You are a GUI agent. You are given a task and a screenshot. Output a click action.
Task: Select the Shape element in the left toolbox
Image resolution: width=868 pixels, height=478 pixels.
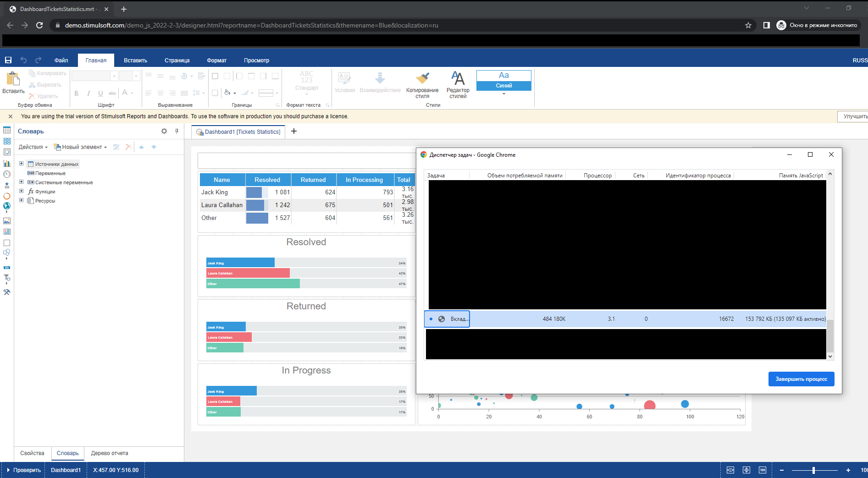click(x=7, y=253)
